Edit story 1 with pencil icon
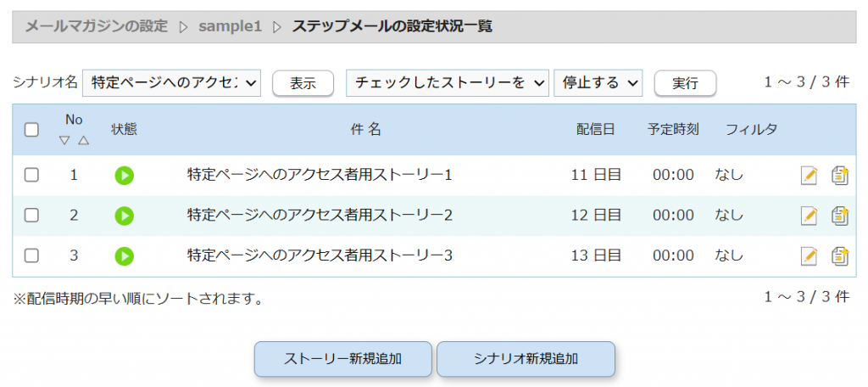The image size is (868, 387). (809, 175)
